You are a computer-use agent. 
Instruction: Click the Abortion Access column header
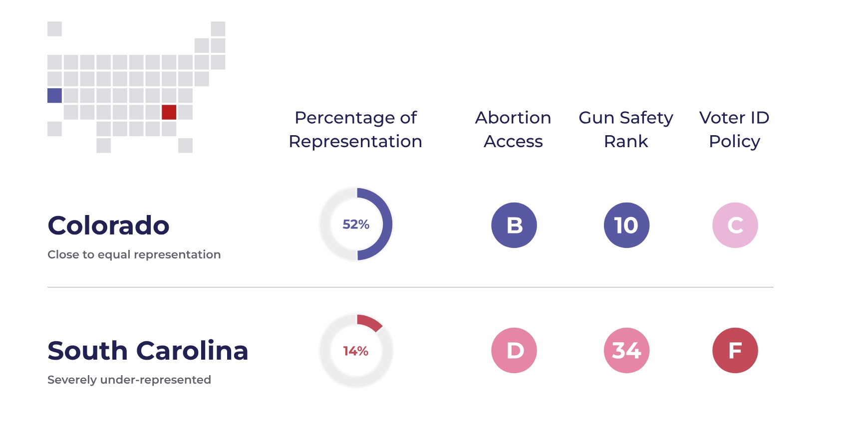513,129
